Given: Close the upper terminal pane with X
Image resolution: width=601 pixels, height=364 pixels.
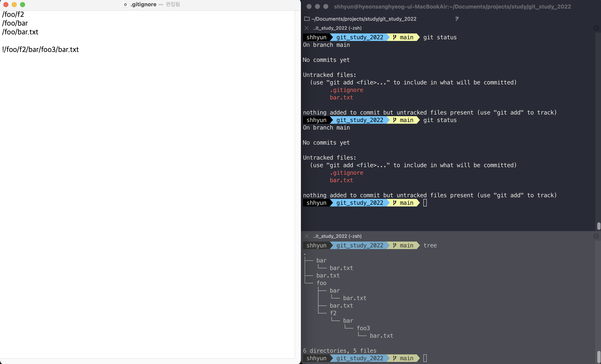Looking at the screenshot, I should tap(307, 28).
